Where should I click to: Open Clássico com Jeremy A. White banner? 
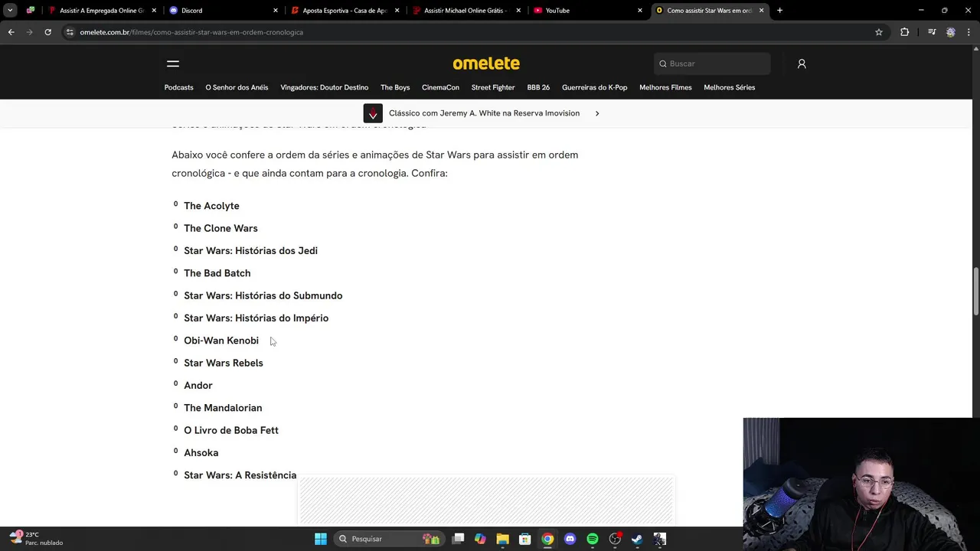(484, 113)
